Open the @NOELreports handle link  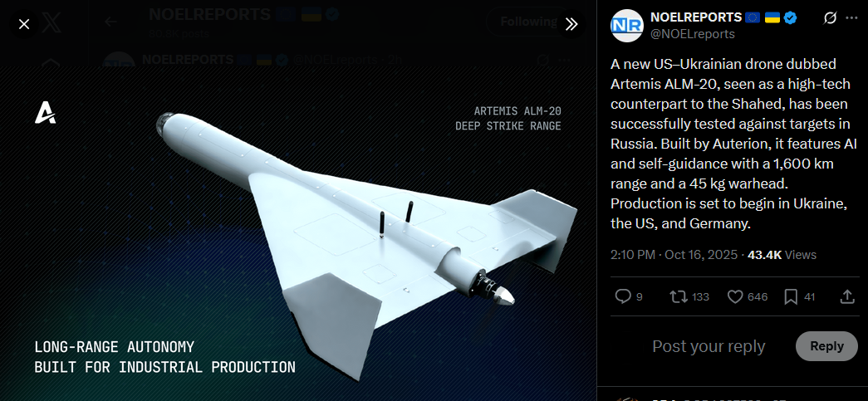tap(693, 34)
